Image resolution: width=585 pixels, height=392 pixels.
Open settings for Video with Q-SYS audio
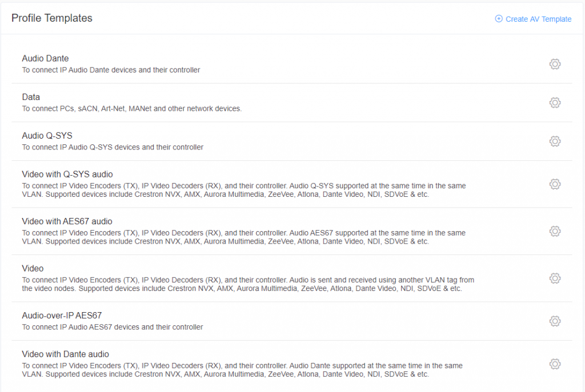click(x=555, y=184)
